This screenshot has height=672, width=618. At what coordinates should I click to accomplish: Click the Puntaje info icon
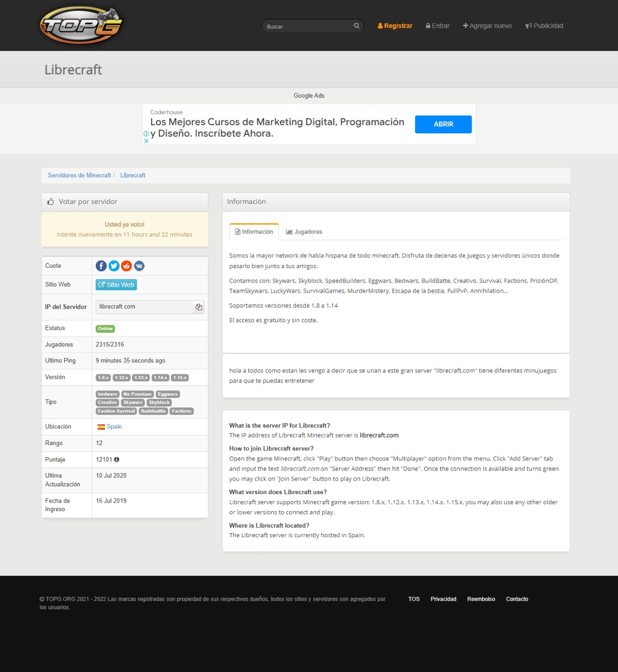tap(117, 460)
